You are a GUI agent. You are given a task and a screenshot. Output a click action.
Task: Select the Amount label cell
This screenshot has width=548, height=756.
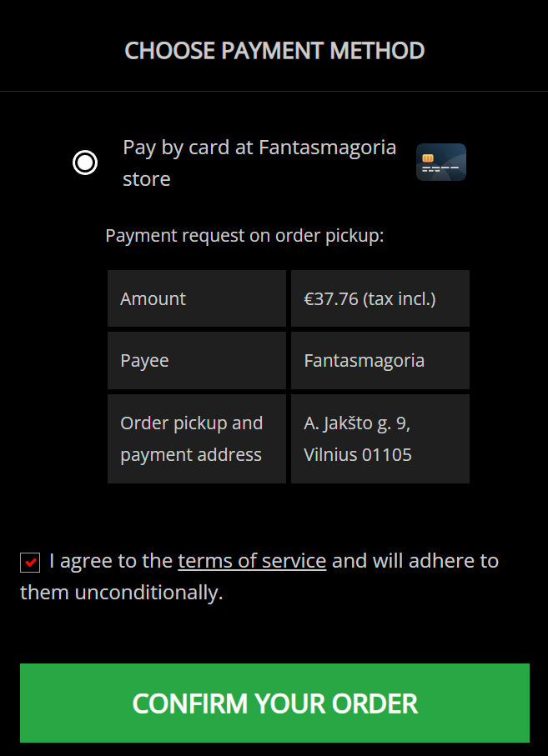[x=197, y=298]
